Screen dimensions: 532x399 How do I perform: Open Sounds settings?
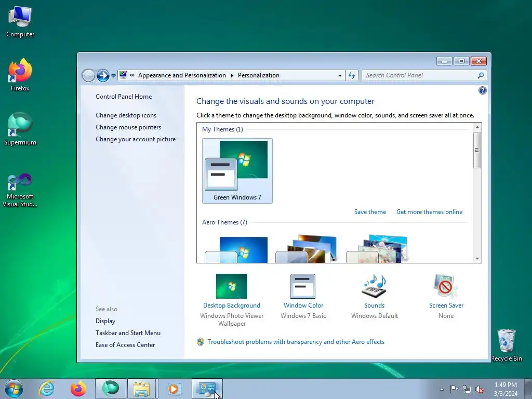click(x=374, y=296)
